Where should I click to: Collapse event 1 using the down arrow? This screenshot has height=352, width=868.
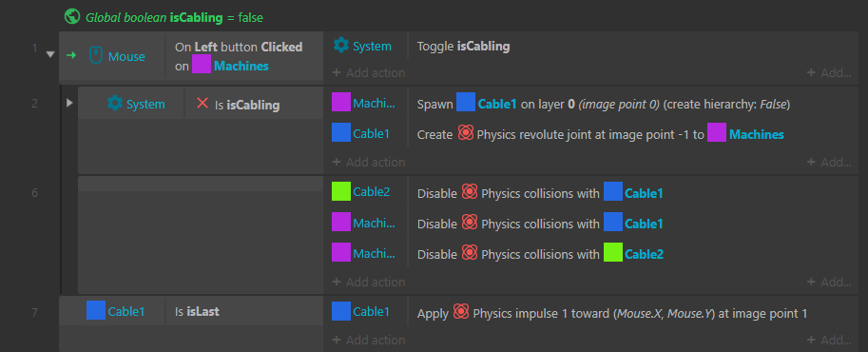(x=50, y=55)
